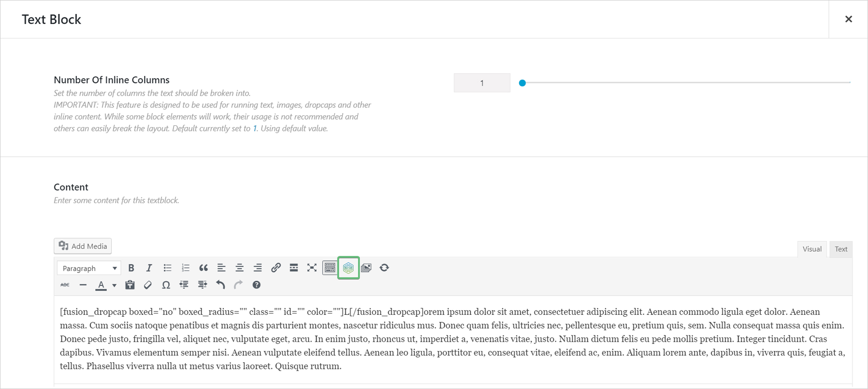
Task: Click the columns number input field
Action: [482, 83]
